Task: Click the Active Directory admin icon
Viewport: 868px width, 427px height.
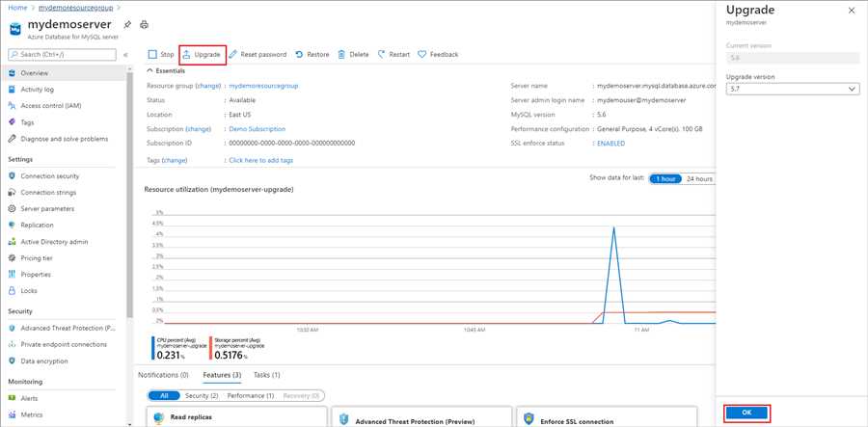Action: pyautogui.click(x=12, y=242)
